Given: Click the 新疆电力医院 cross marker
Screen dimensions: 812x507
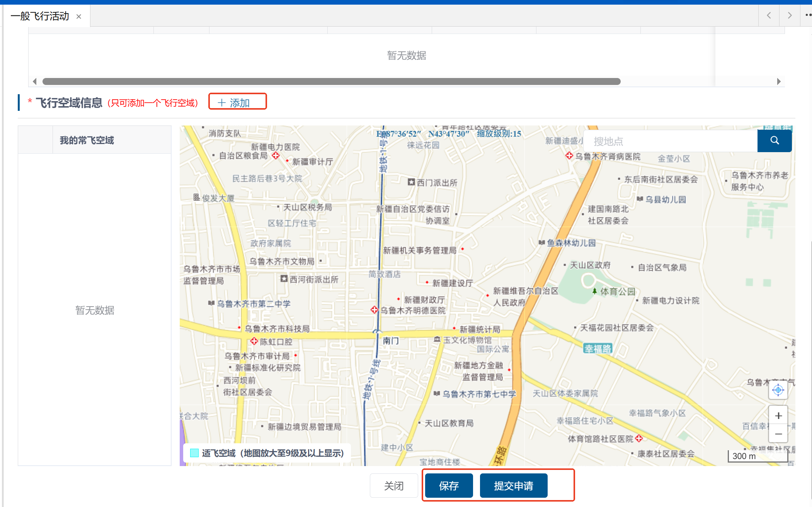Looking at the screenshot, I should 276,155.
